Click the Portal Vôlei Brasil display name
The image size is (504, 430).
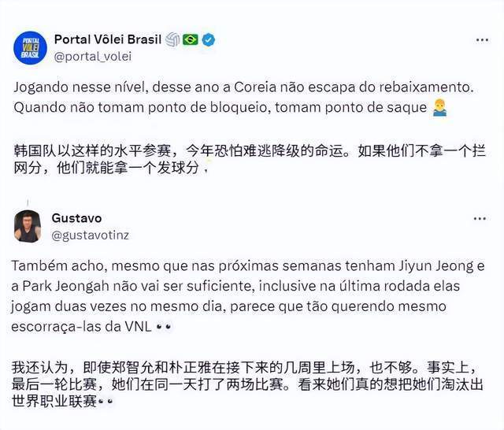108,39
